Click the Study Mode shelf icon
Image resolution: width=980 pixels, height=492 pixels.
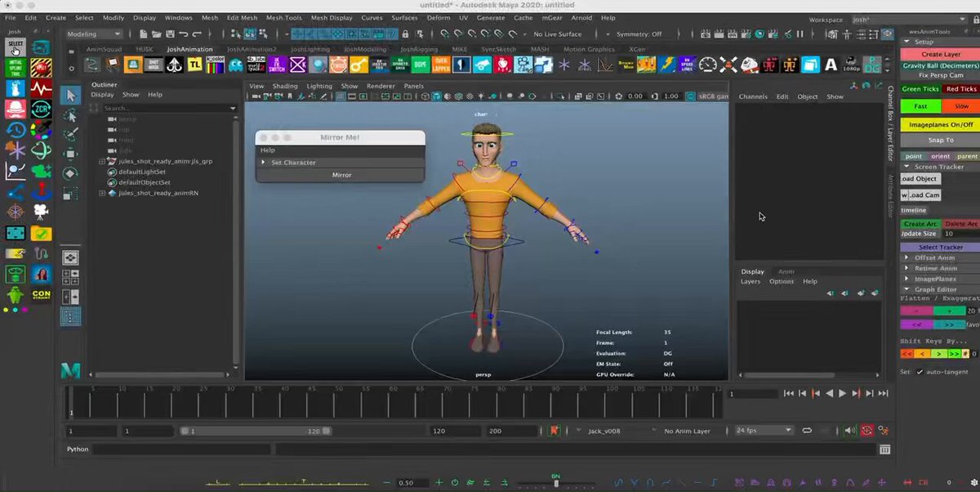626,65
